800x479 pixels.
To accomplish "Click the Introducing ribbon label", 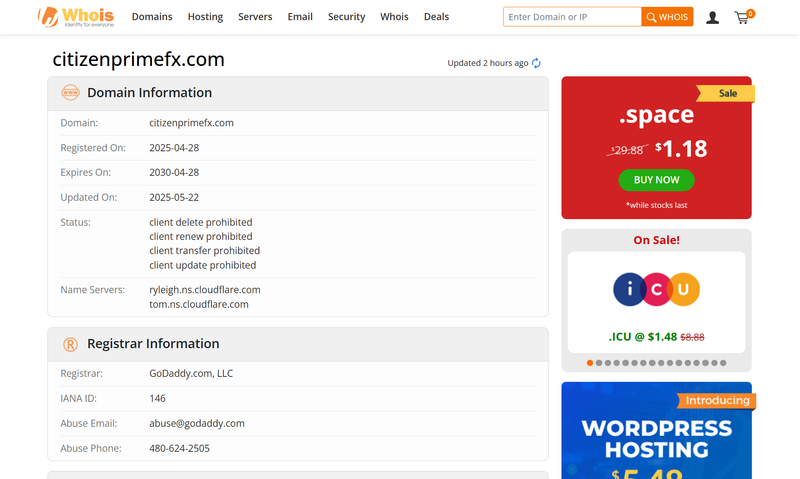I will [717, 400].
